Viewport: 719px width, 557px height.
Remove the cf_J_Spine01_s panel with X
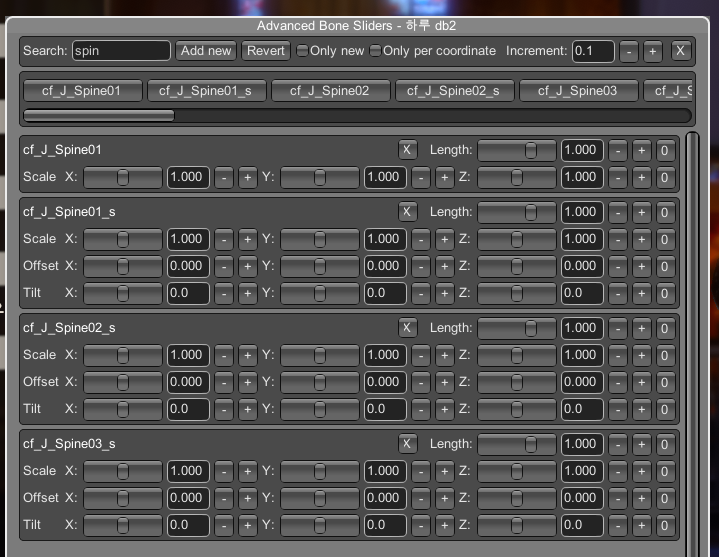pos(407,212)
